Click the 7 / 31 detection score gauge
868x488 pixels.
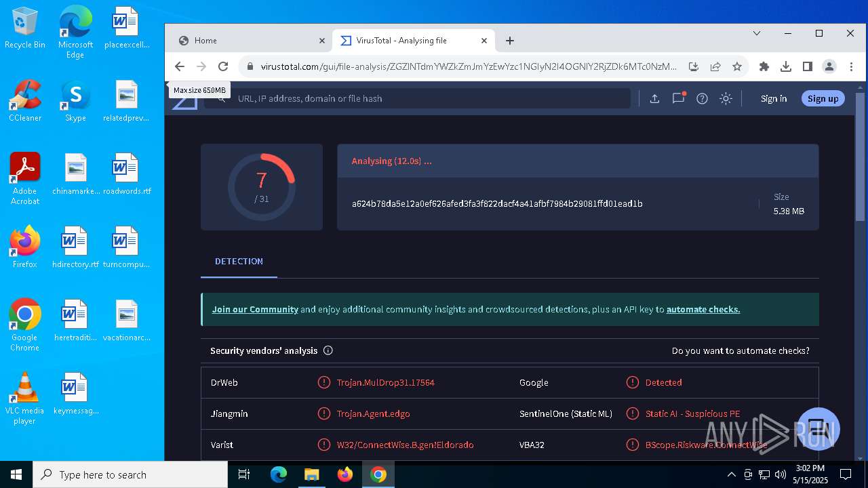click(261, 187)
